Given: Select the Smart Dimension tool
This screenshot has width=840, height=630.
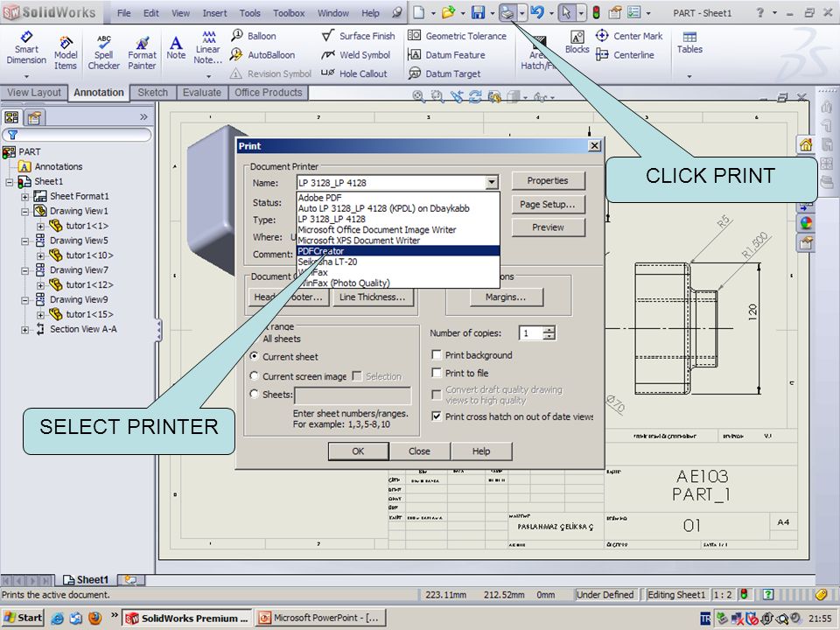Looking at the screenshot, I should tap(26, 48).
